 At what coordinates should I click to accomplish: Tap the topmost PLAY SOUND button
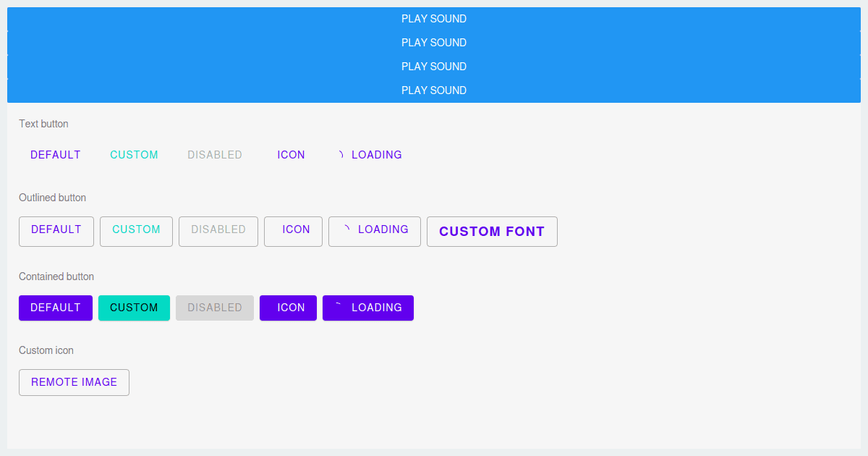434,18
